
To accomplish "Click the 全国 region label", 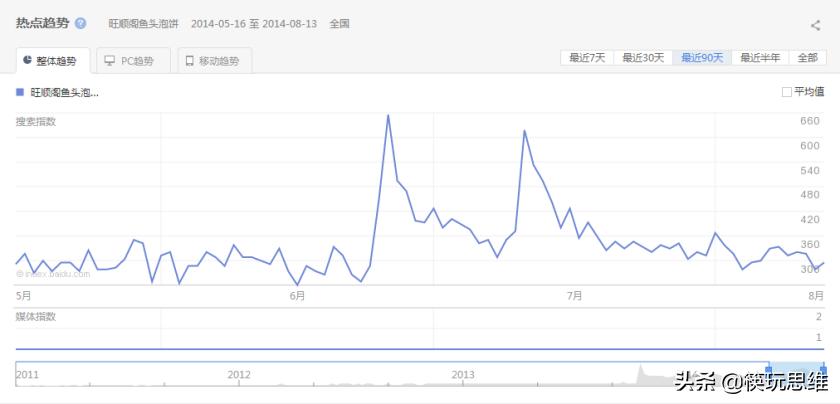I will tap(340, 24).
